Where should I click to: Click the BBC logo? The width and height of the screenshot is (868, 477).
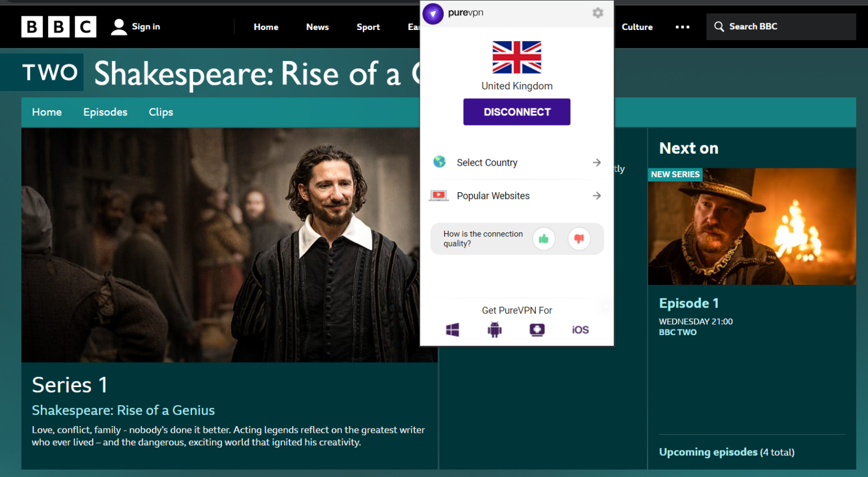(x=58, y=26)
